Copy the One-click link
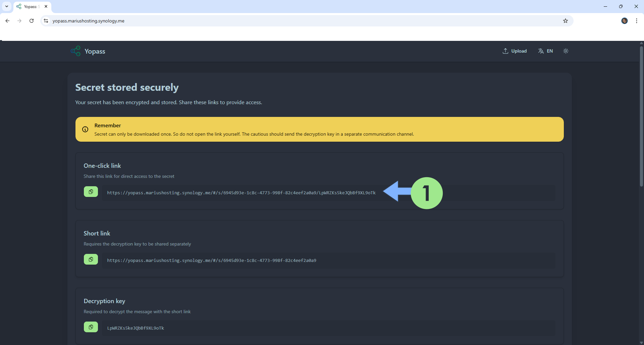Screen dimensions: 644x345 (x=91, y=192)
